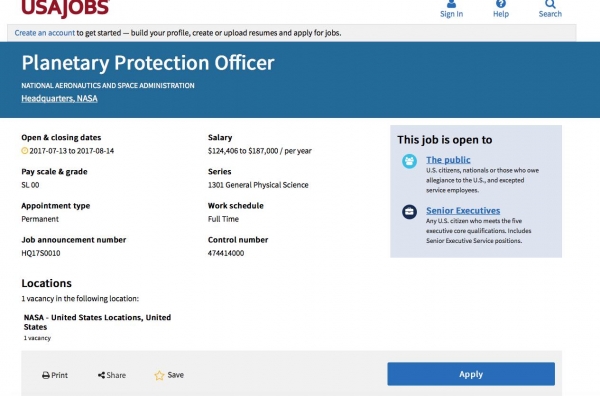This screenshot has height=396, width=600.
Task: Click the Sign In person icon
Action: click(x=451, y=4)
